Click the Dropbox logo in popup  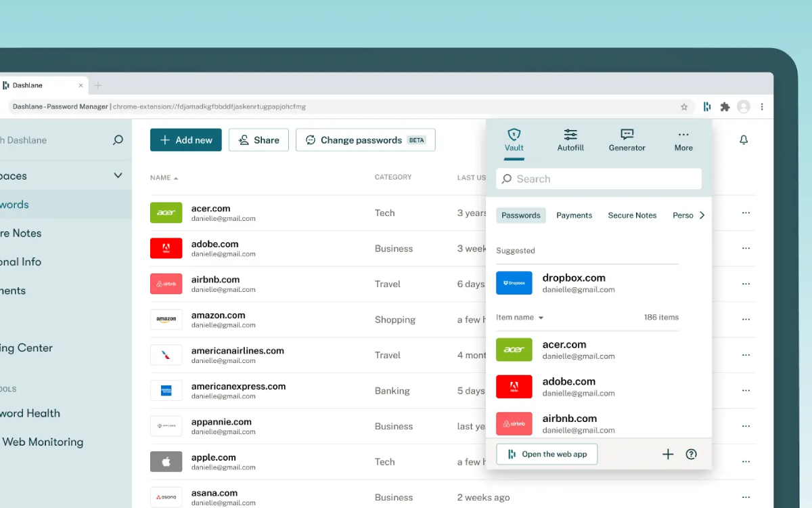[x=514, y=283]
